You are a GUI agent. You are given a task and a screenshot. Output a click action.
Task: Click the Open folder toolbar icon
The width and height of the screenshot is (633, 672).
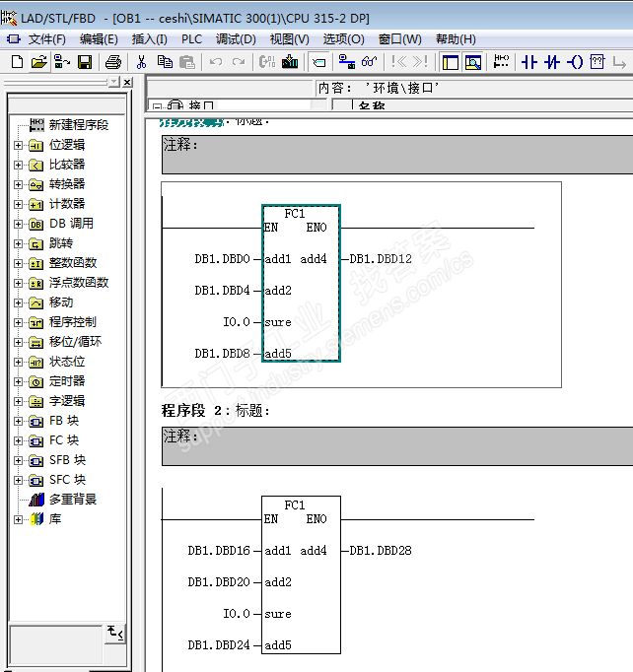tap(39, 62)
